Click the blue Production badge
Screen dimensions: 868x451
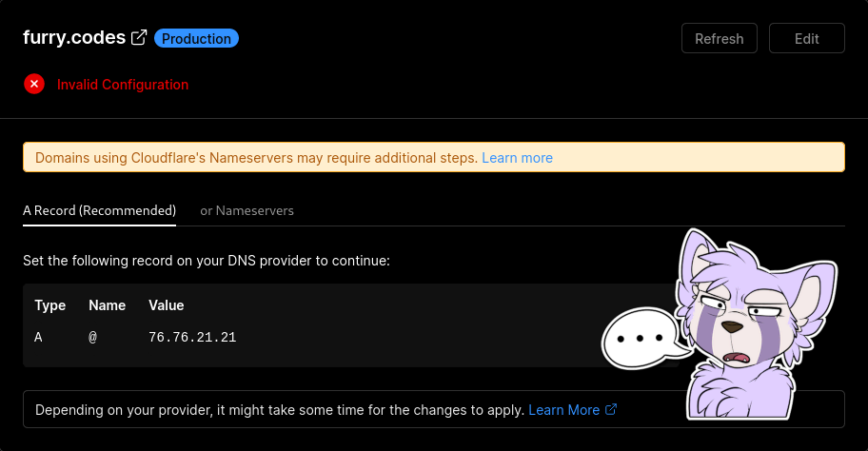(x=196, y=39)
